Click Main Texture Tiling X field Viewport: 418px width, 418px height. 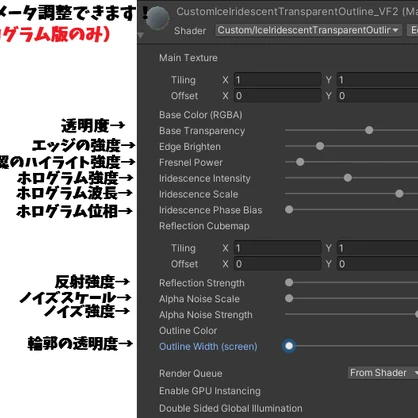(277, 80)
